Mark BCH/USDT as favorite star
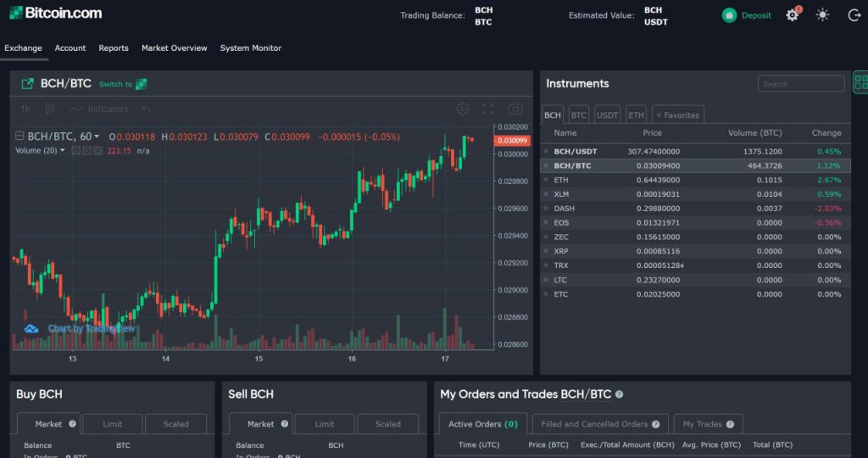Viewport: 868px width, 458px height. pyautogui.click(x=547, y=151)
